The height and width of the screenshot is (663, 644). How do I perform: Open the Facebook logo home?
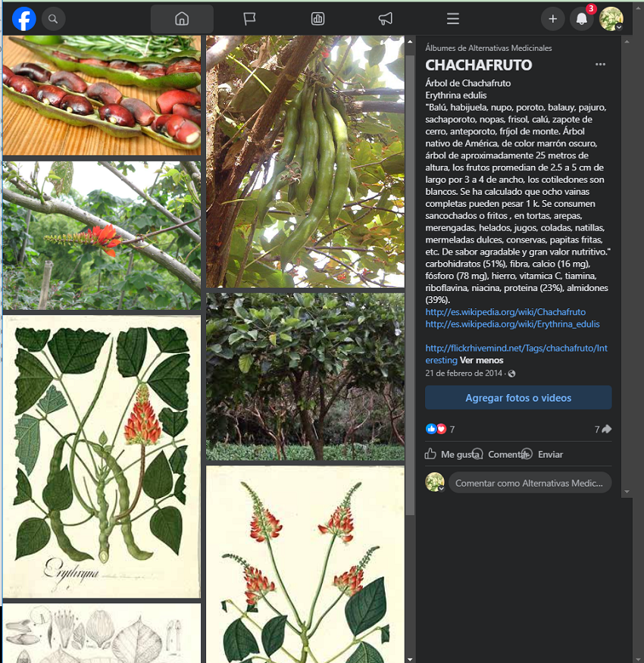click(x=24, y=19)
